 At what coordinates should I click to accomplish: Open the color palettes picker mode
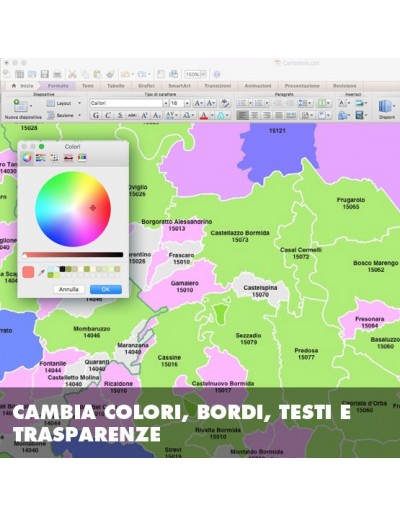click(x=54, y=158)
